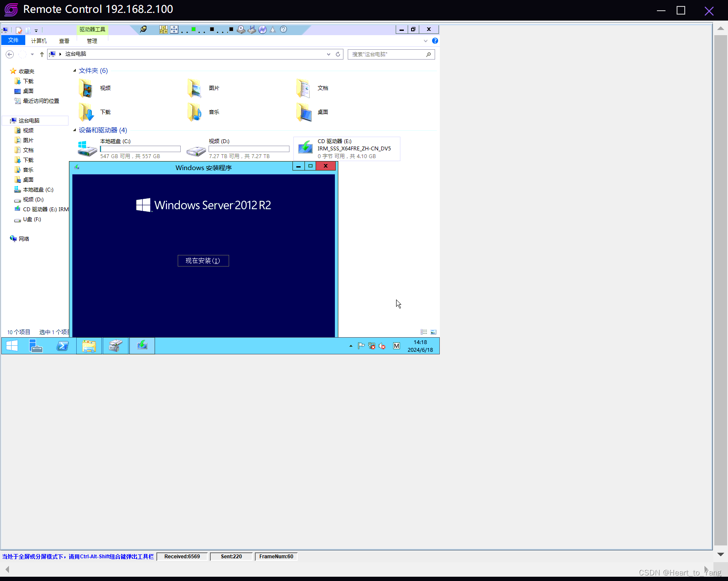
Task: Switch to large icons view in Explorer status bar
Action: (x=433, y=332)
